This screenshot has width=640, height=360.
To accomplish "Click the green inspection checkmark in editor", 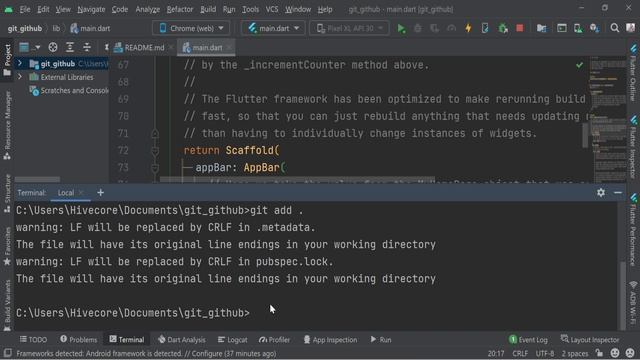I will 579,65.
